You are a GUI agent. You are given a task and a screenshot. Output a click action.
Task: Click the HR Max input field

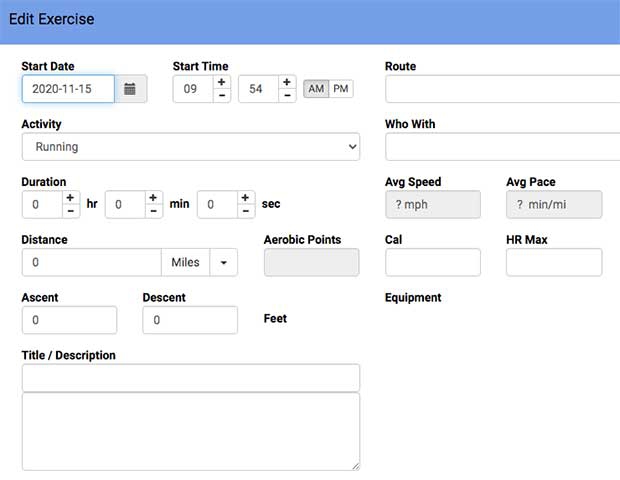[x=554, y=263]
